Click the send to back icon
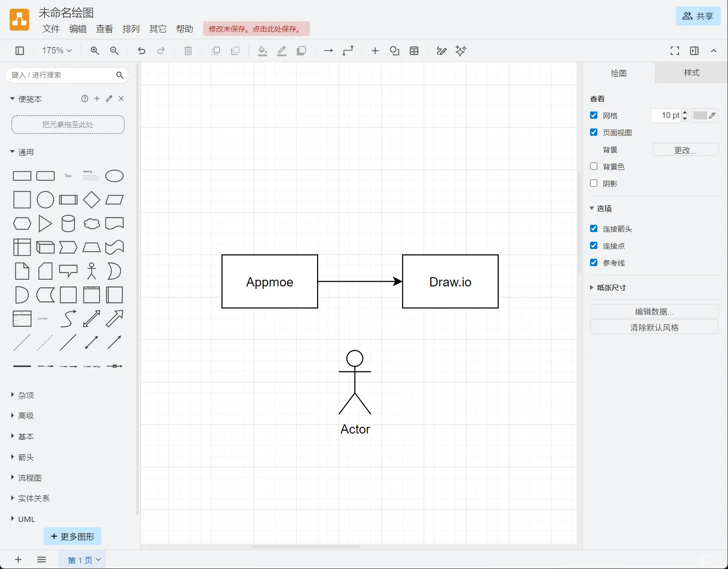 (236, 50)
